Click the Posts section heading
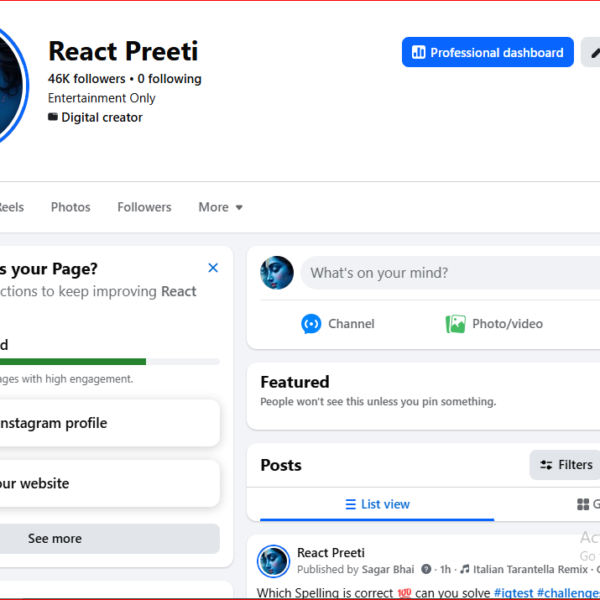This screenshot has width=600, height=600. click(x=281, y=465)
